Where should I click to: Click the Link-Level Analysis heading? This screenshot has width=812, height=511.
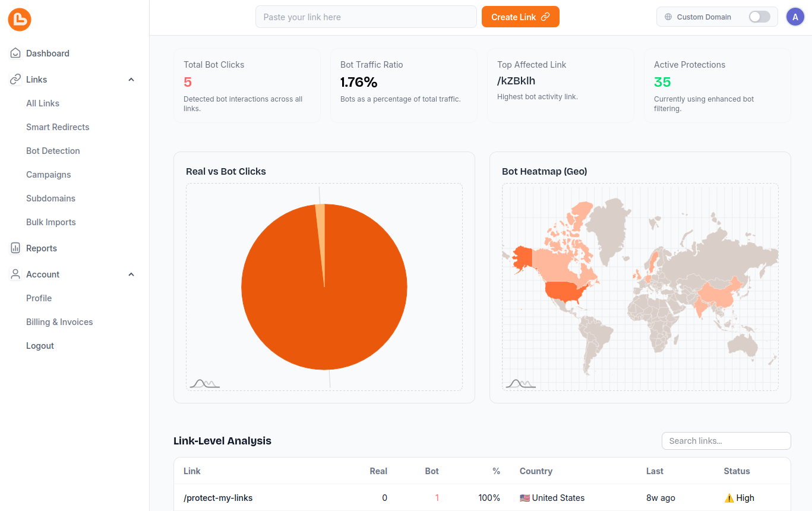click(x=222, y=441)
